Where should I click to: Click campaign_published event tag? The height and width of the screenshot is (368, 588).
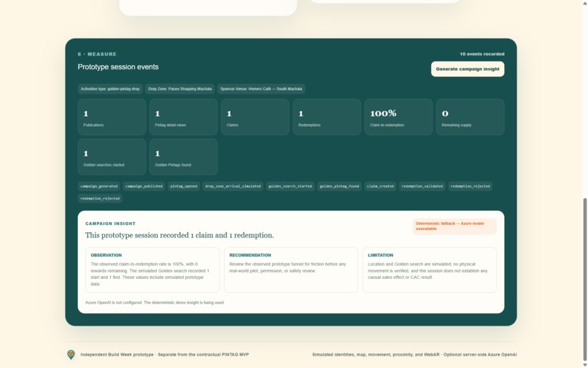coord(144,186)
